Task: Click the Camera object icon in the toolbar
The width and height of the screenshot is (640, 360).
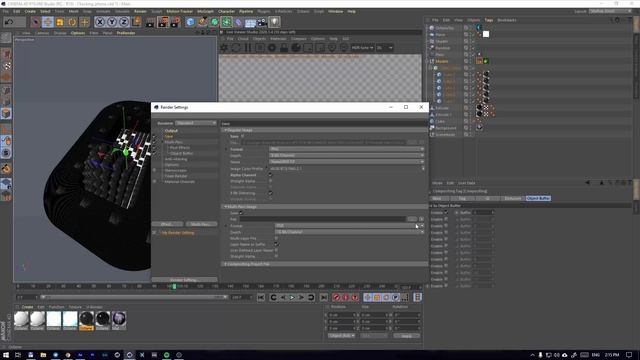Action: pos(262,22)
